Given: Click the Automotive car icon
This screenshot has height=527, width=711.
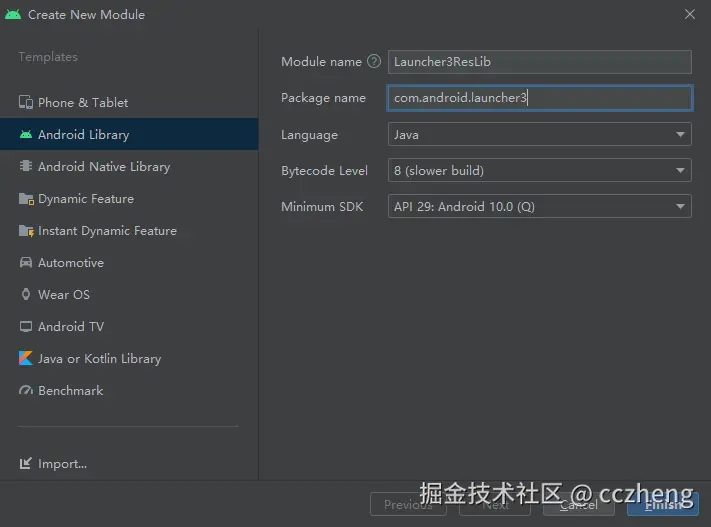Looking at the screenshot, I should 26,262.
